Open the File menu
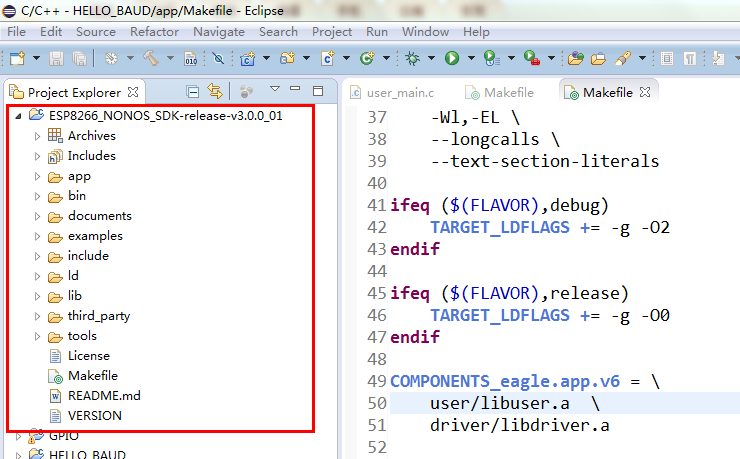 point(17,32)
